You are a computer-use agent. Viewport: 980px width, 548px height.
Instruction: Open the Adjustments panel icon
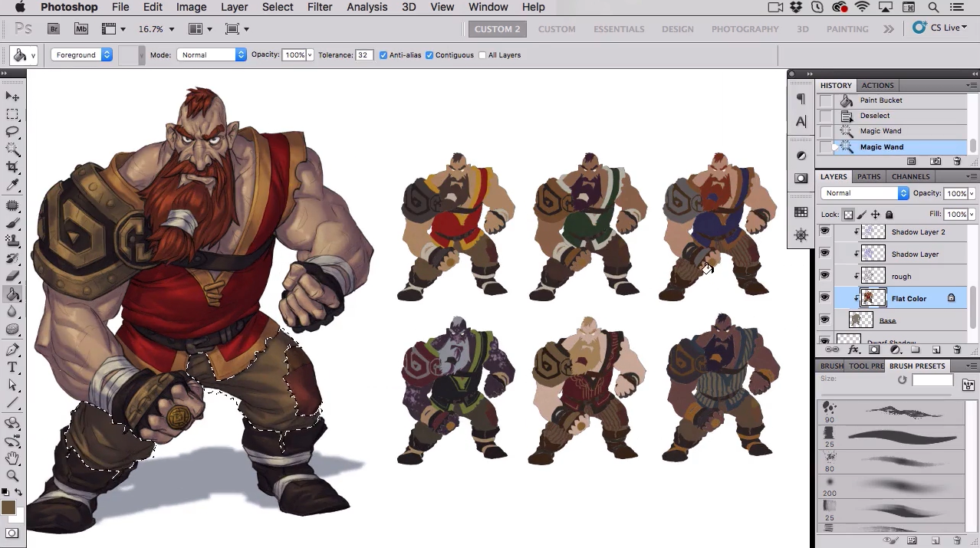click(801, 156)
